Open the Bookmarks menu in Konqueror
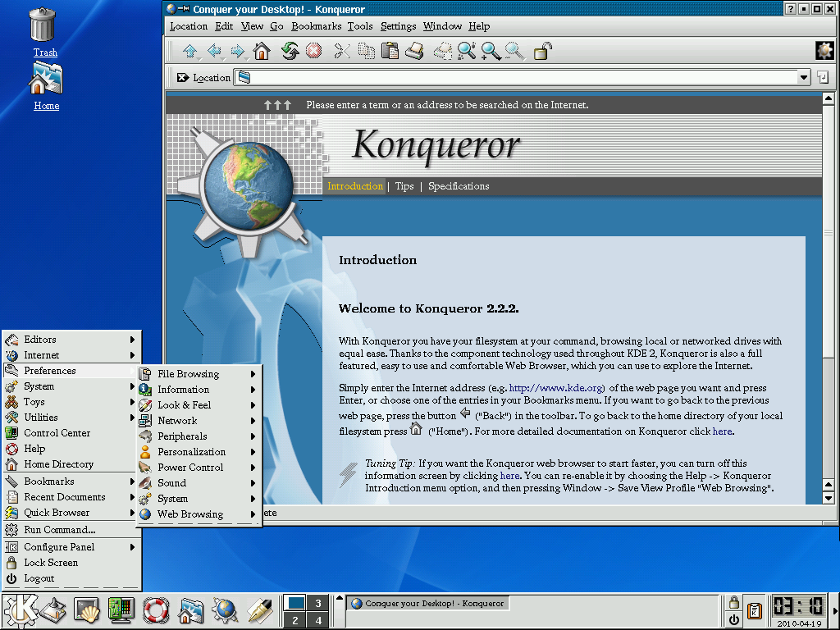840x630 pixels. 317,25
